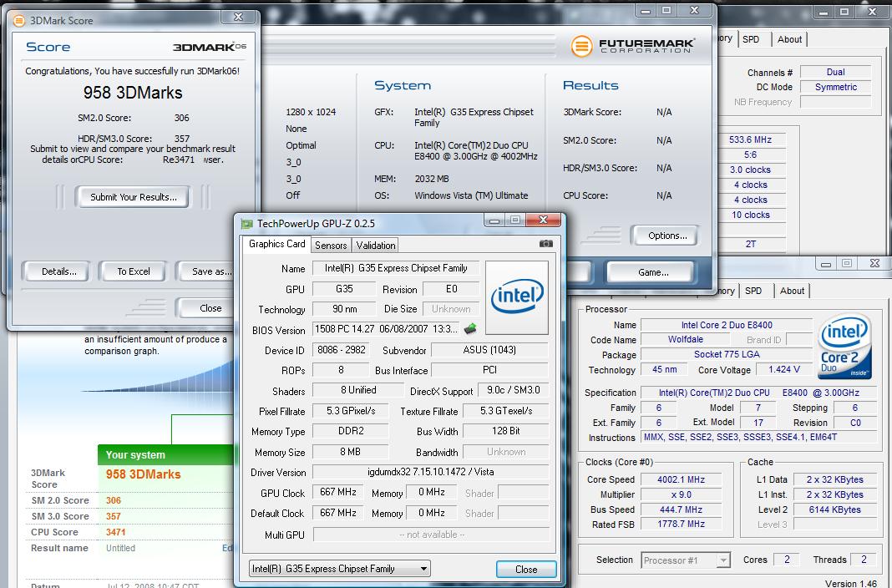Screen dimensions: 892x588
Task: Click the FSB:DRAM ratio value 5:6
Action: tap(750, 155)
